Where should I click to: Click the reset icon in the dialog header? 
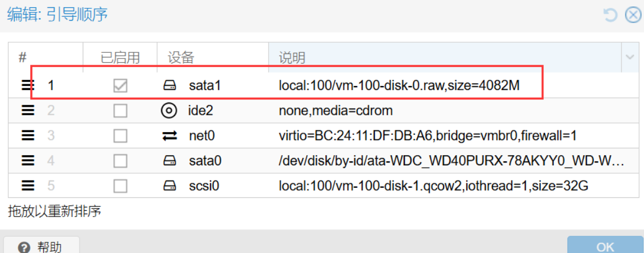coord(611,15)
